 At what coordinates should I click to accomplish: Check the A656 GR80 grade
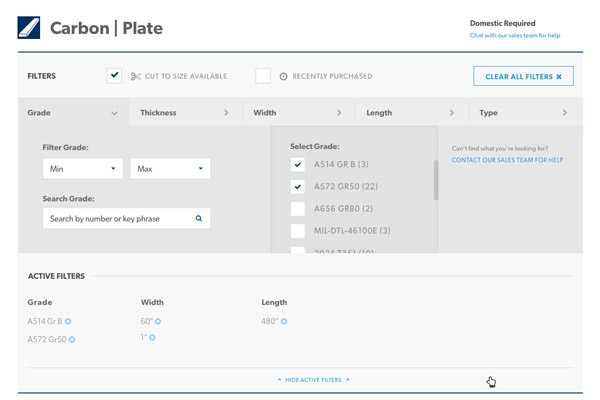pyautogui.click(x=298, y=209)
